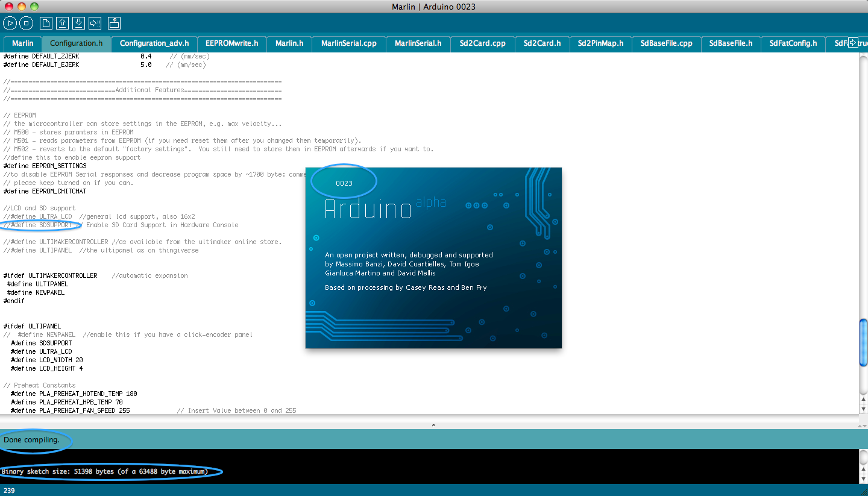This screenshot has width=868, height=496.
Task: Click the "//LCD and SD support" comment
Action: click(x=39, y=208)
